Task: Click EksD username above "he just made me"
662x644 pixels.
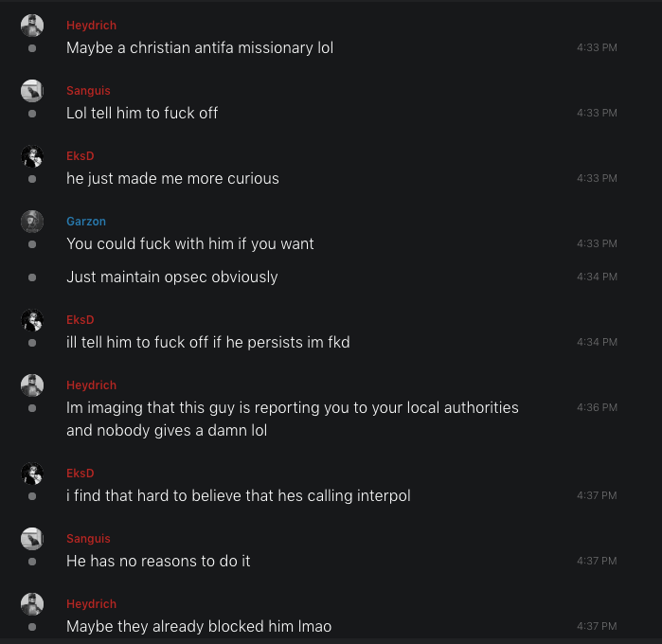Action: click(81, 156)
